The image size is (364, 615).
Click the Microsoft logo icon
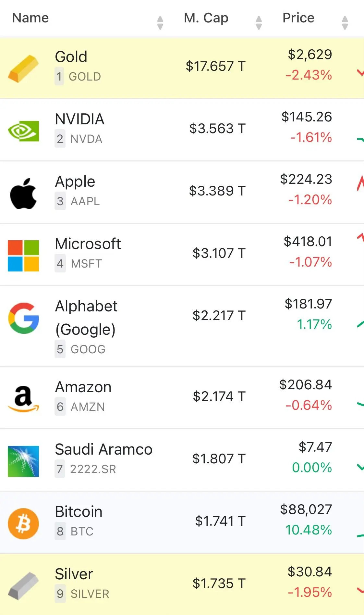[x=23, y=256]
